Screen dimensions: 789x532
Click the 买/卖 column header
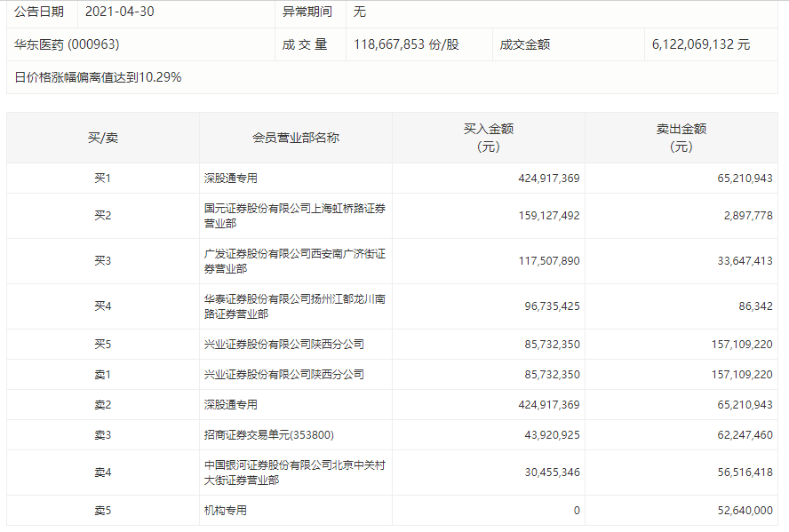[x=102, y=138]
